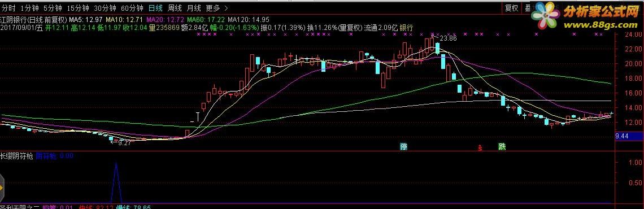Click the 复权 adjustment button
Screen dimensions: 644x209
[x=511, y=8]
